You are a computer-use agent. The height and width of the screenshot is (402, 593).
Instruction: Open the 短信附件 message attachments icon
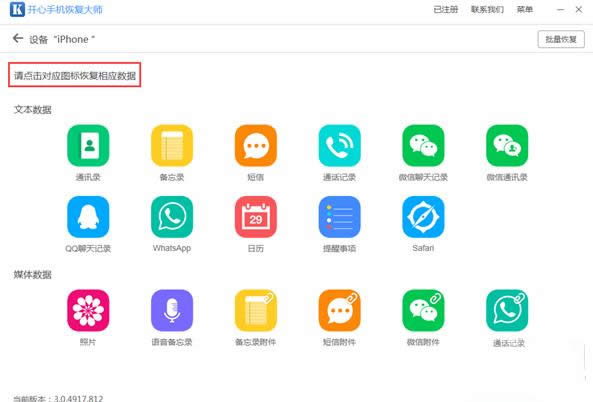[340, 310]
